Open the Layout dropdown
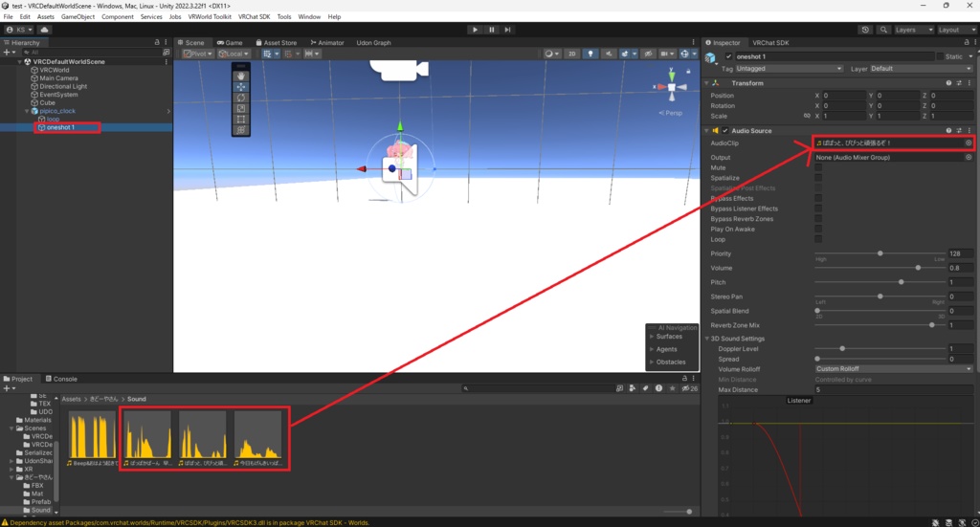980x527 pixels. pyautogui.click(x=957, y=30)
